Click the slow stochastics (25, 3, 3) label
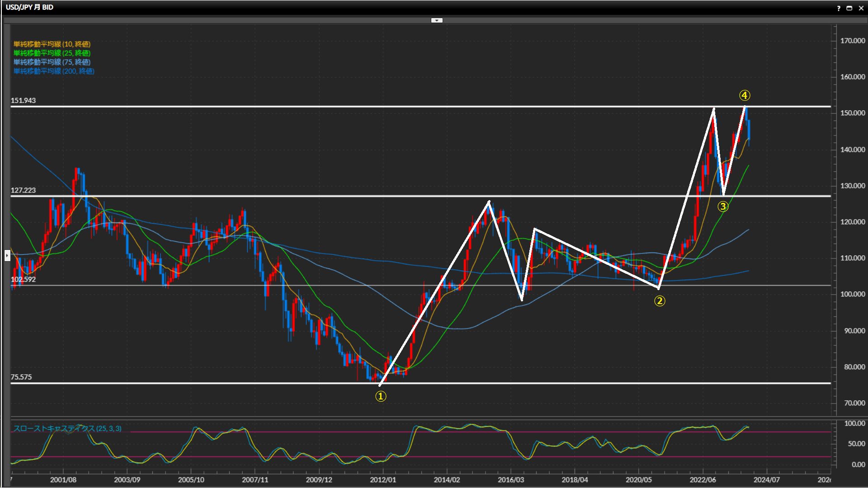Image resolution: width=868 pixels, height=488 pixels. coord(67,428)
